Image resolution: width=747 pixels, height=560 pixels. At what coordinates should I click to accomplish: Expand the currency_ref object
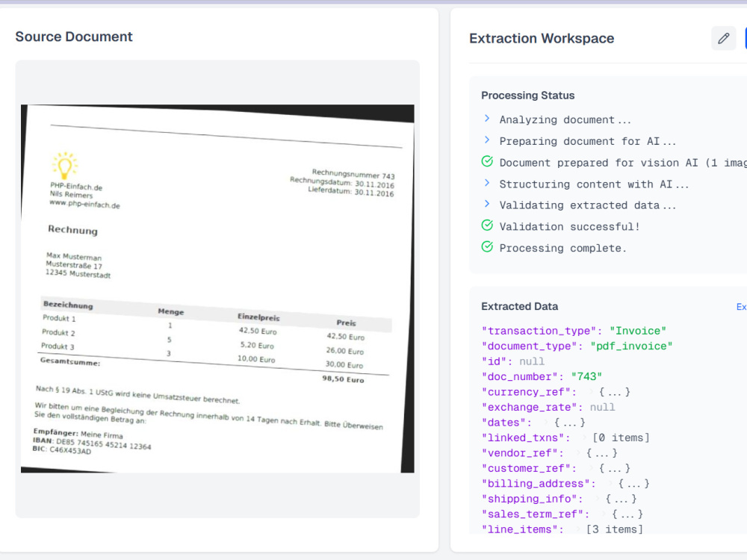592,392
